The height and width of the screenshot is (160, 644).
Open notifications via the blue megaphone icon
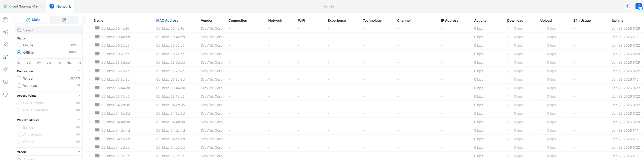pos(638,6)
